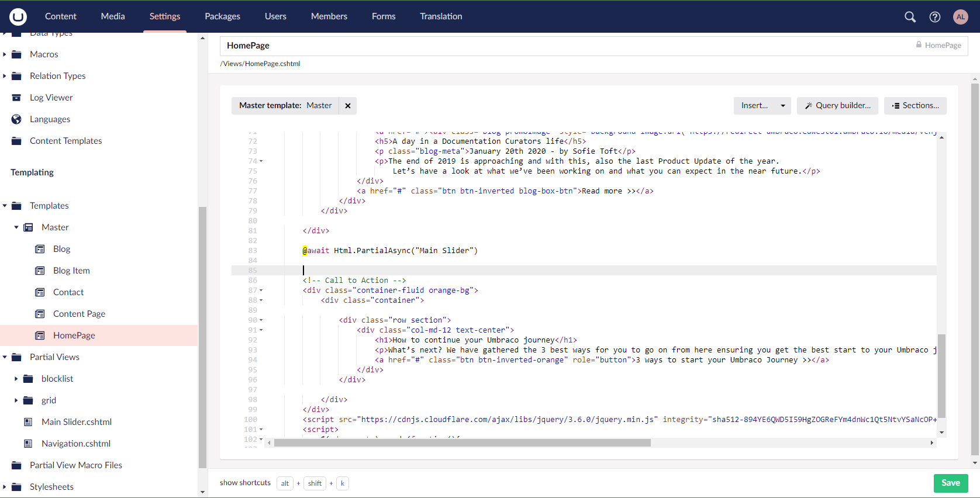Open the Query builder

tap(837, 106)
